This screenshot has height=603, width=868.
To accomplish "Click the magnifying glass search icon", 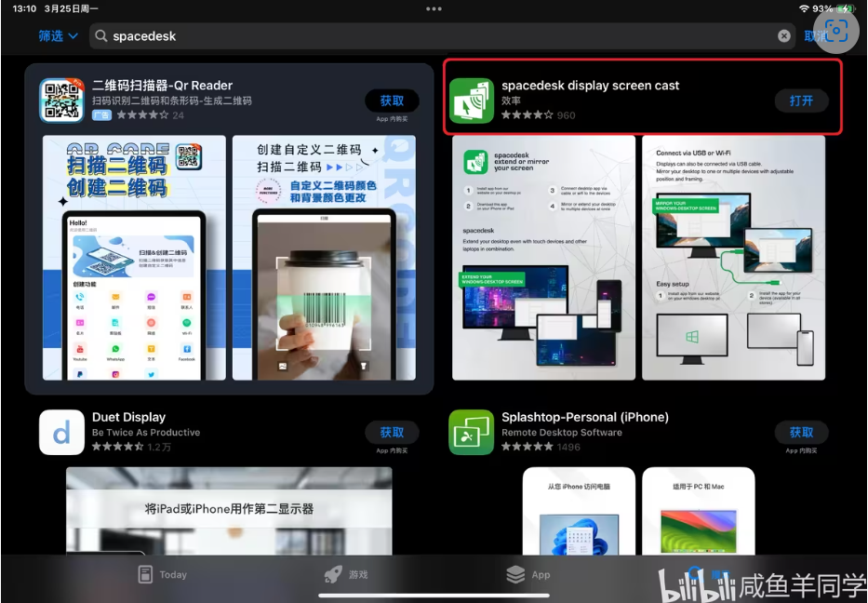I will [101, 36].
